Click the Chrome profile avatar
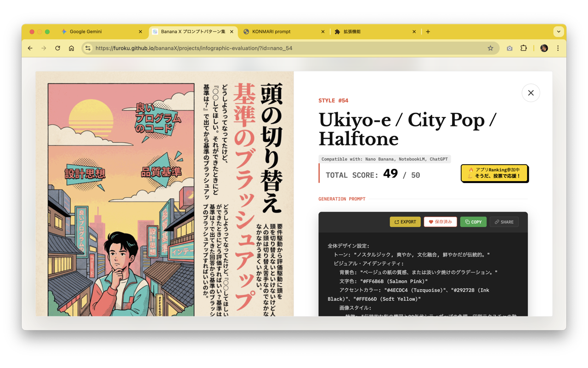 point(543,48)
